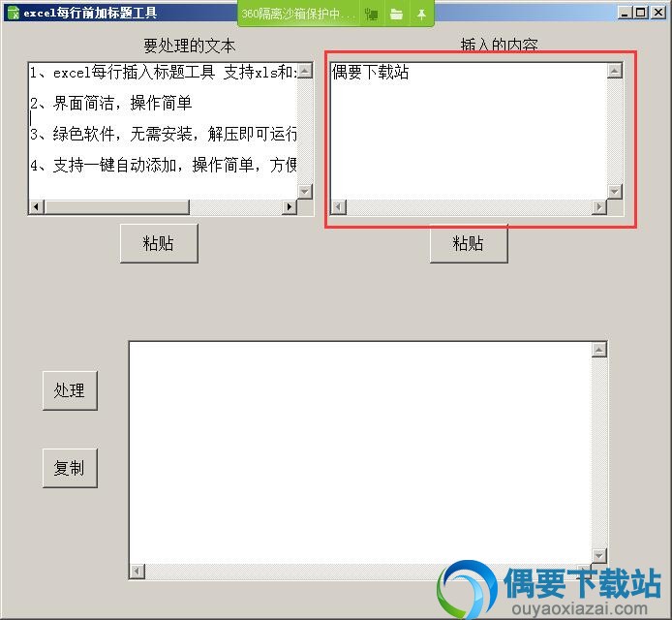Image resolution: width=672 pixels, height=620 pixels.
Task: Click the 360隔离沙箱保护中 label
Action: click(298, 15)
